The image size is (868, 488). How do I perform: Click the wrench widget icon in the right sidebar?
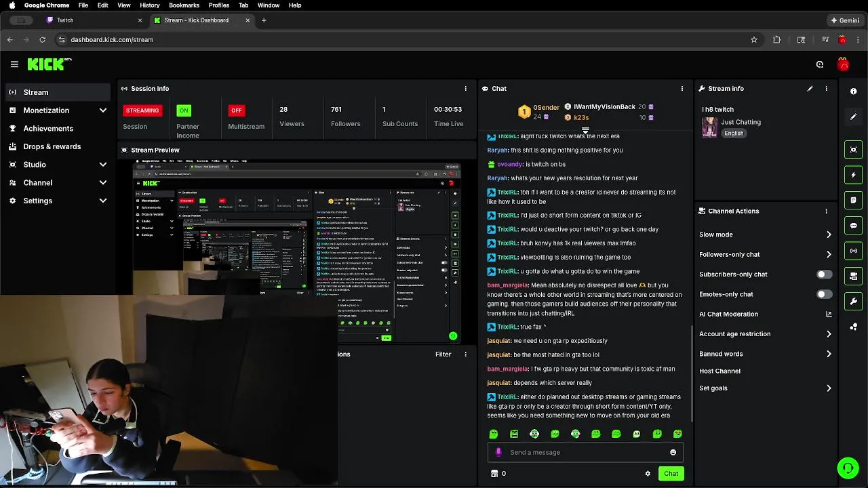click(853, 301)
